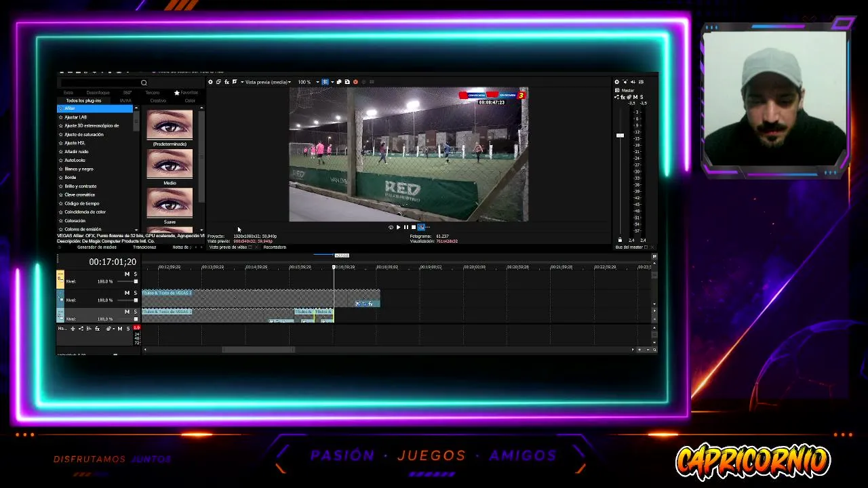Viewport: 868px width, 488px height.
Task: Stop playback under the video preview
Action: tap(414, 228)
